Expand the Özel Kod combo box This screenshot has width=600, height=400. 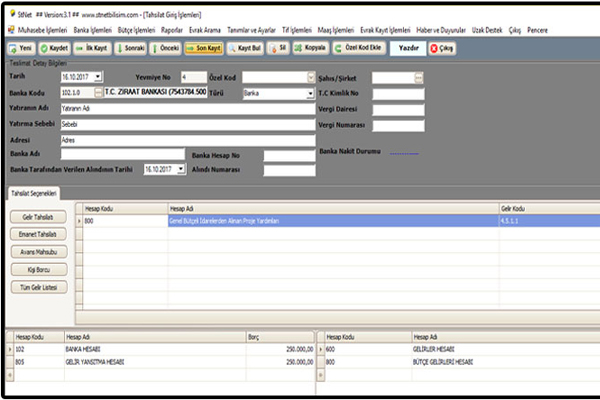pos(310,77)
